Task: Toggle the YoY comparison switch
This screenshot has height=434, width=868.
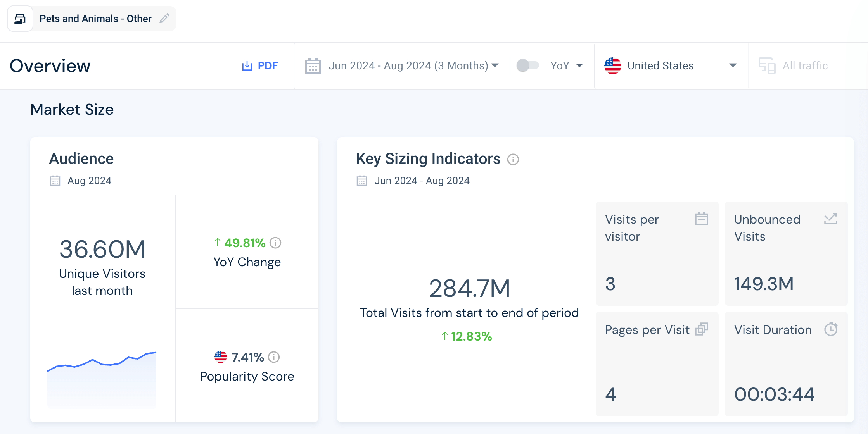Action: 527,65
